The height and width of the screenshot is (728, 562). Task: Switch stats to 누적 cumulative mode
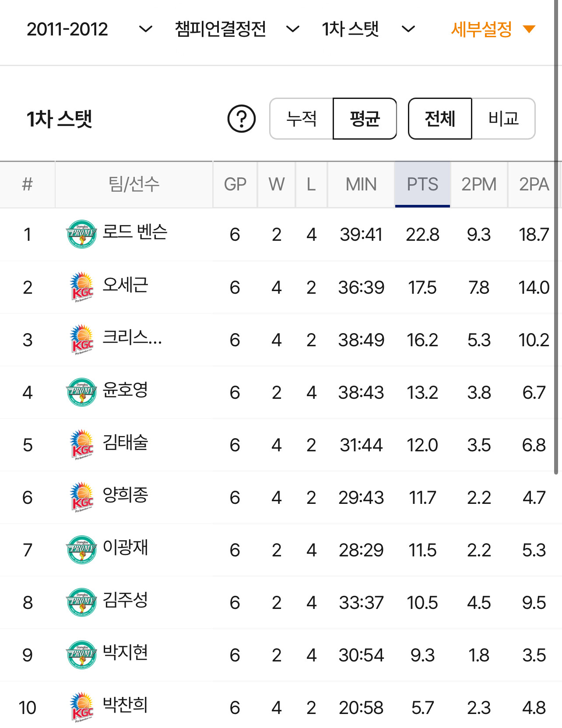click(302, 119)
